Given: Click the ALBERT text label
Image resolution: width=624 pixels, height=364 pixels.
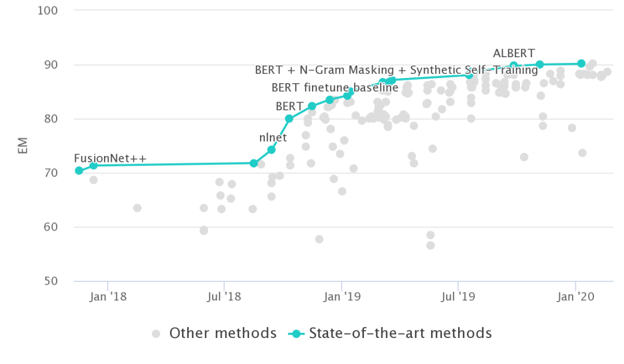Looking at the screenshot, I should point(514,53).
